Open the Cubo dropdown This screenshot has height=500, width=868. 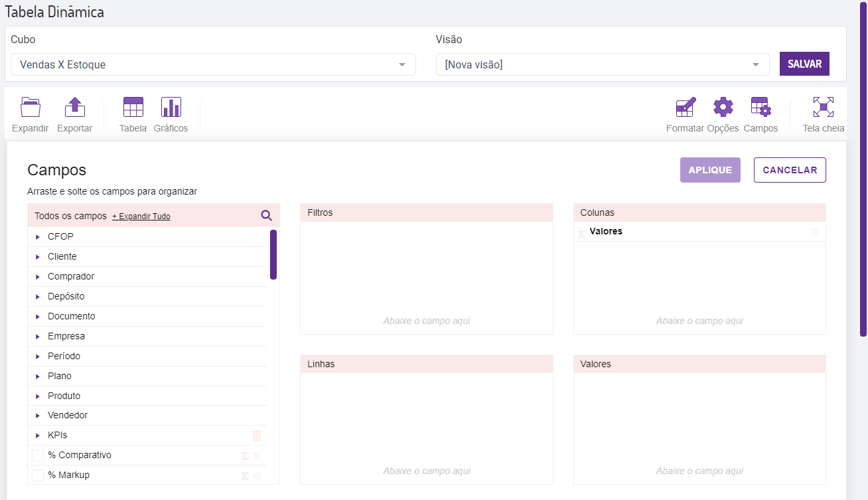coord(213,64)
